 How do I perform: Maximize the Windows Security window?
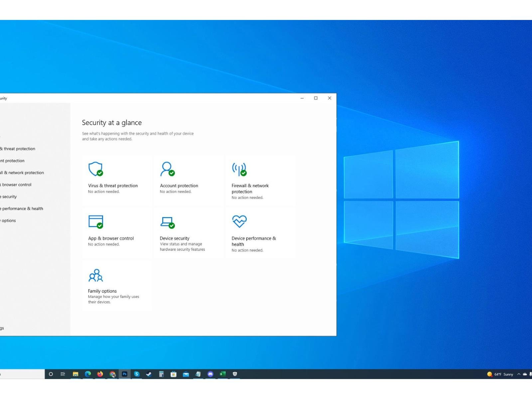[316, 98]
